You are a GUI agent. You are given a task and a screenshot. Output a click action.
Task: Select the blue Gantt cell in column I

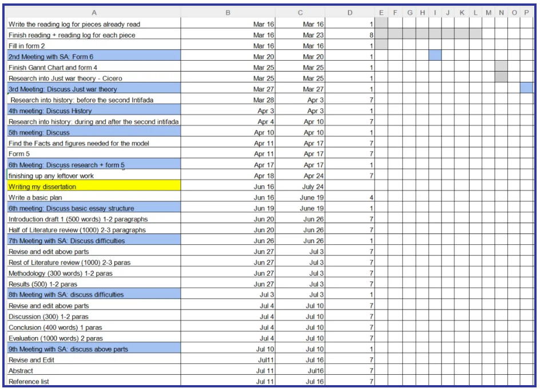pyautogui.click(x=435, y=57)
